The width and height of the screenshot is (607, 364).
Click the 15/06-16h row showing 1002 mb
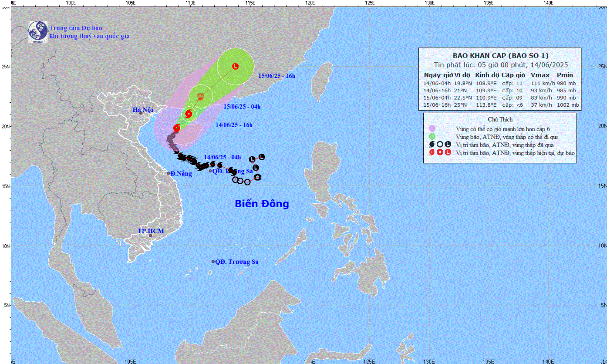tap(500, 104)
